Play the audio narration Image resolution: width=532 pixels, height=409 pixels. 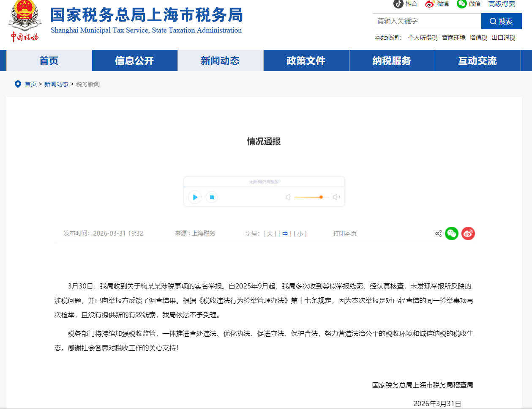click(195, 197)
